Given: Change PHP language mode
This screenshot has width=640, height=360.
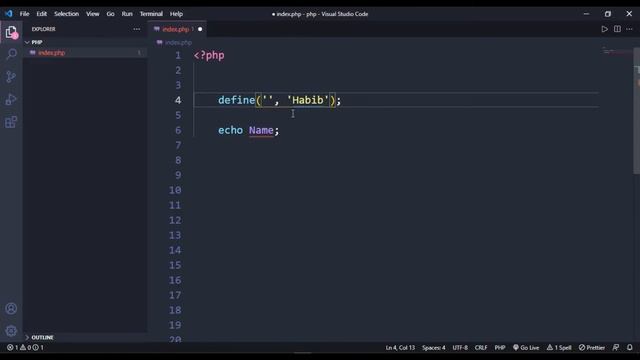Looking at the screenshot, I should pos(500,348).
